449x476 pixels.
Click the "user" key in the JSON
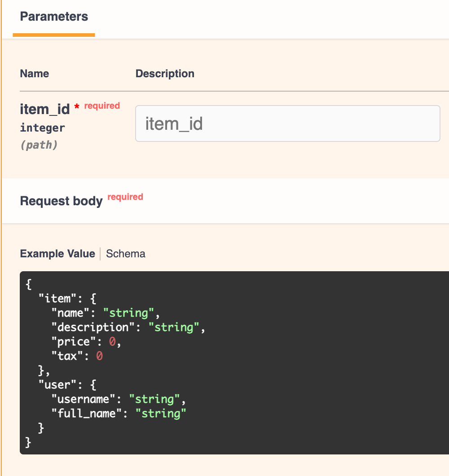pos(55,385)
